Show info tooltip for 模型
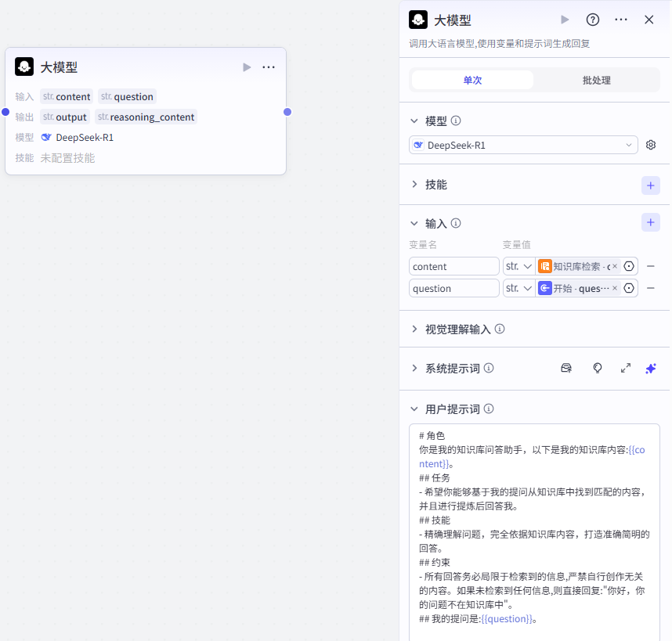672x641 pixels. tap(456, 121)
